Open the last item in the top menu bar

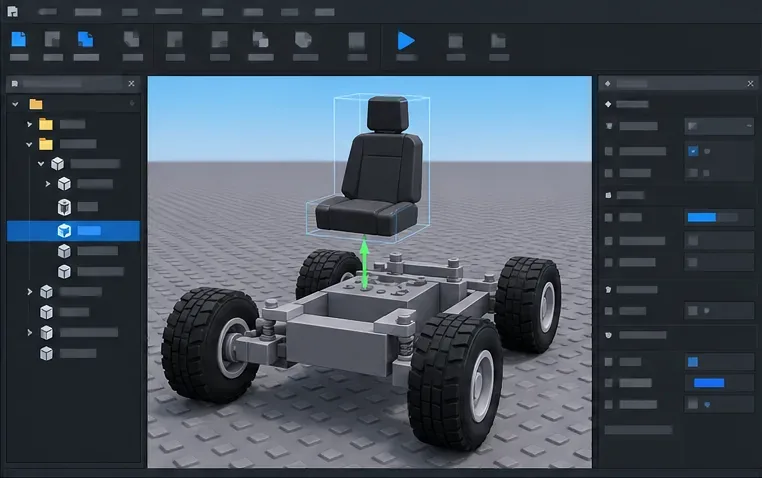point(324,12)
